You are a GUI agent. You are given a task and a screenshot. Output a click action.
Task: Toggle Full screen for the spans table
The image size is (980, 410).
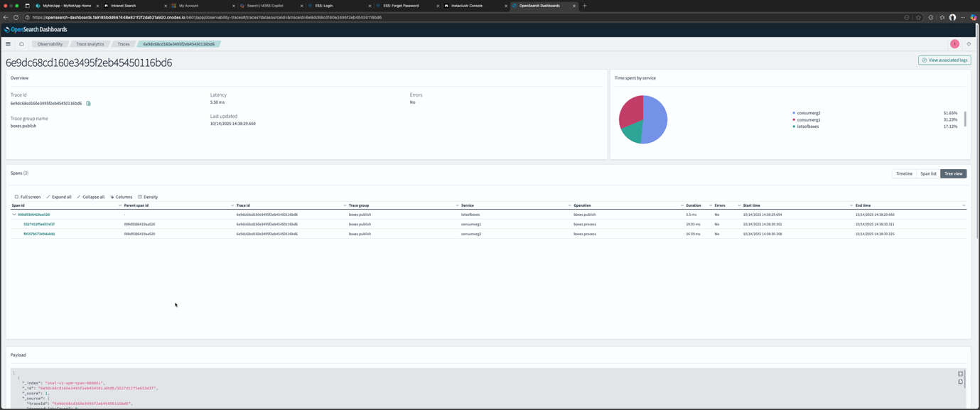tap(28, 197)
